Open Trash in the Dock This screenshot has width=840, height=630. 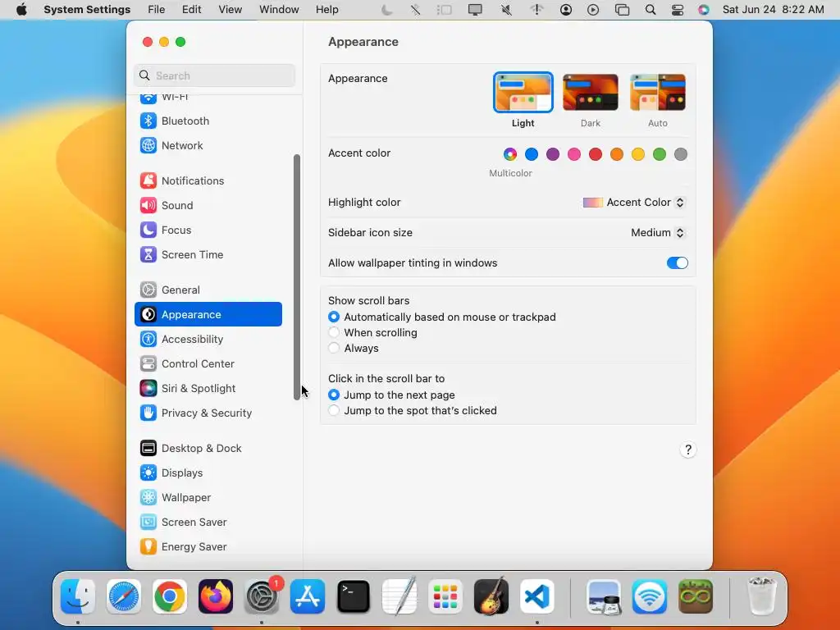[761, 597]
